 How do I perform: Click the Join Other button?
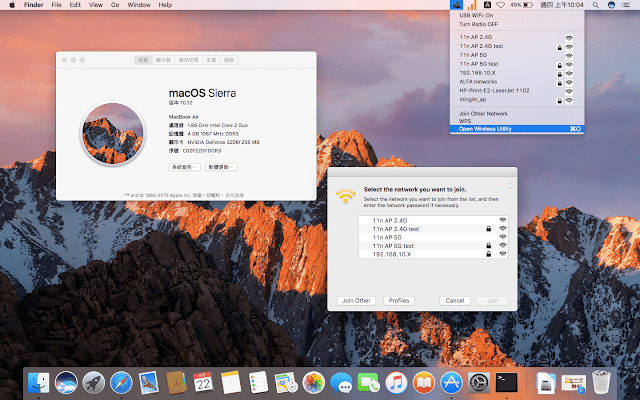(x=355, y=300)
